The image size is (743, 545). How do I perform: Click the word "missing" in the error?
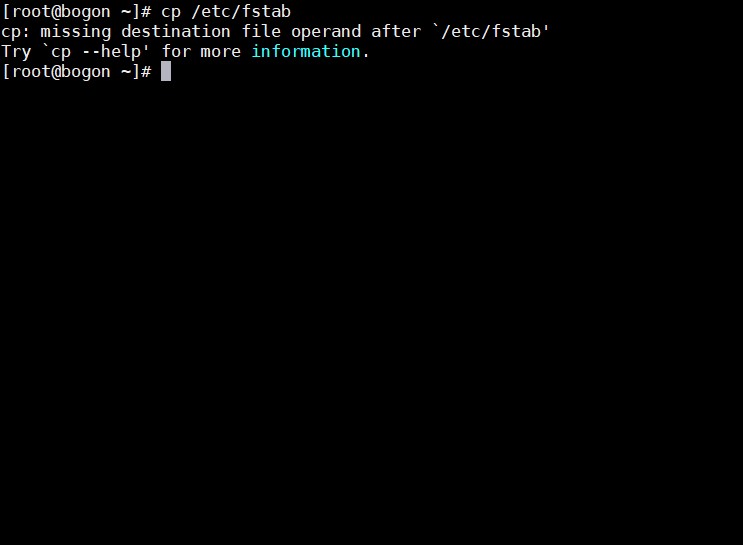[76, 32]
